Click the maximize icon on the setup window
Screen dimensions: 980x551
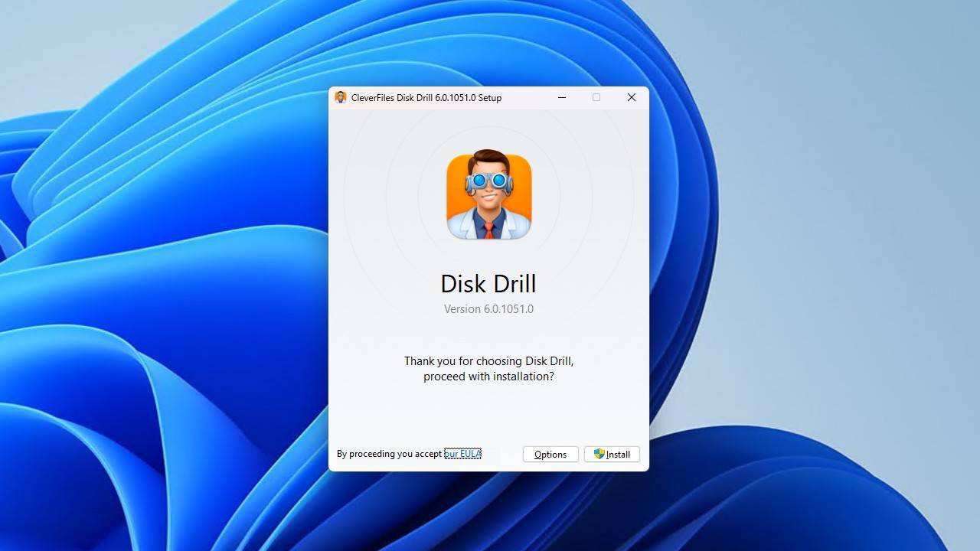click(596, 97)
